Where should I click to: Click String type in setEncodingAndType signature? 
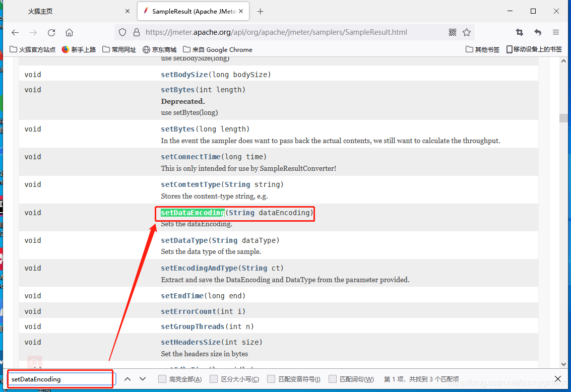[255, 268]
